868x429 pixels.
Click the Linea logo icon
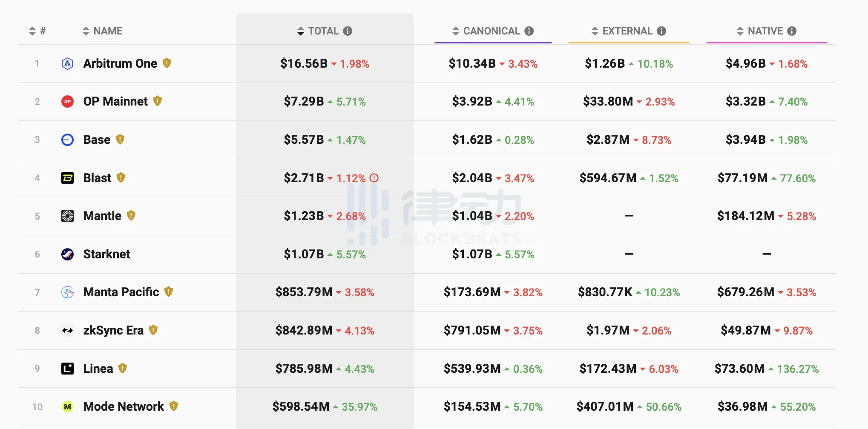point(67,369)
